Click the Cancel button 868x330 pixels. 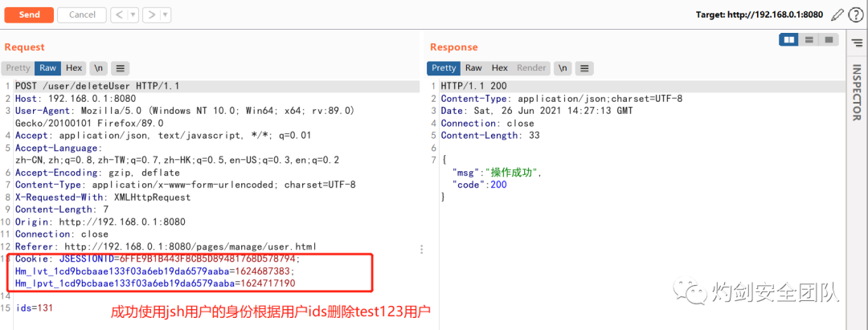[82, 15]
